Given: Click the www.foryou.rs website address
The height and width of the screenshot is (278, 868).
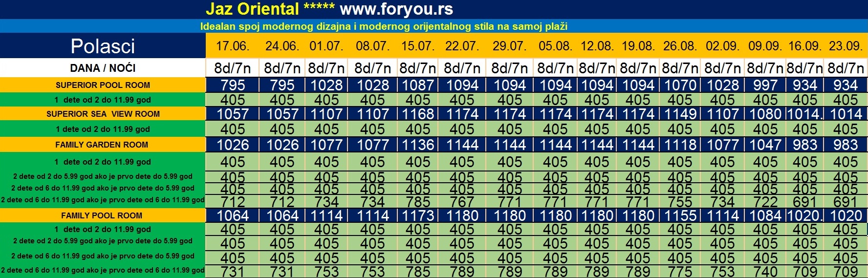Looking at the screenshot, I should [x=396, y=9].
